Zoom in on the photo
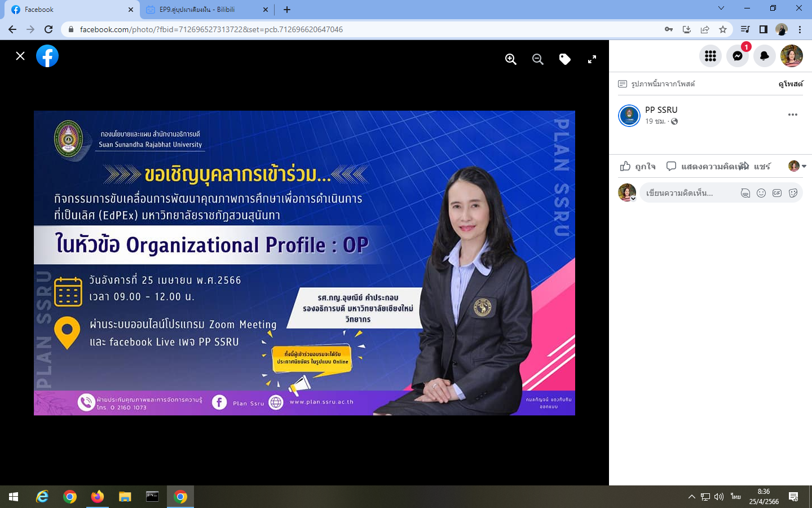 click(x=511, y=59)
